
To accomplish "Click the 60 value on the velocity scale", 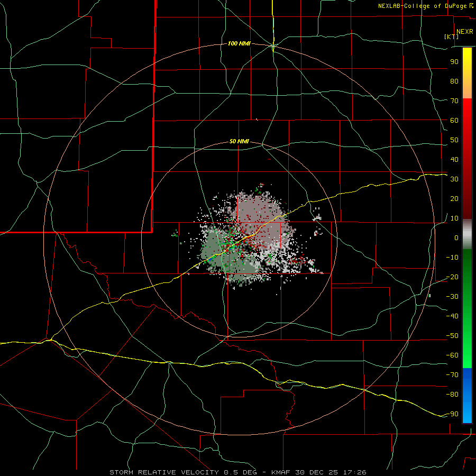I will pyautogui.click(x=454, y=120).
